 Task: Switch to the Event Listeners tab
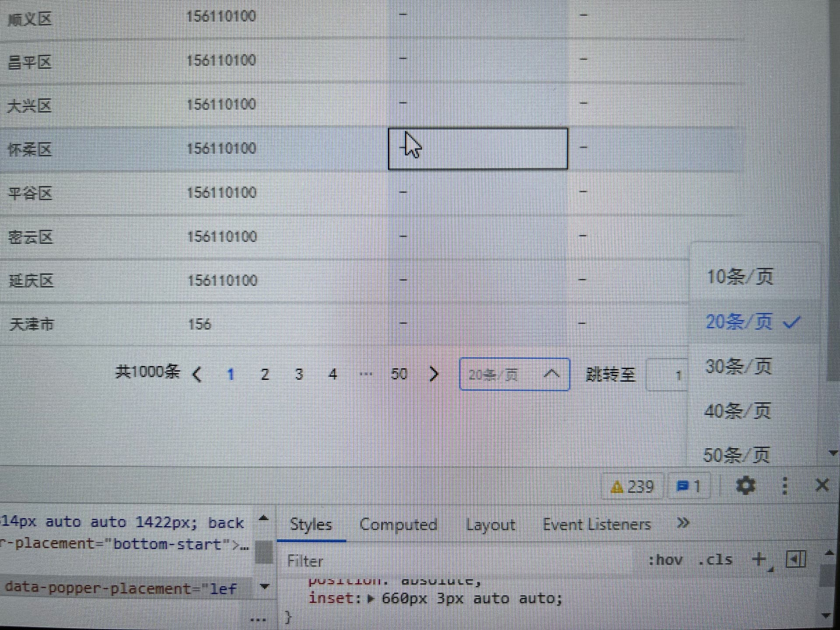coord(597,524)
